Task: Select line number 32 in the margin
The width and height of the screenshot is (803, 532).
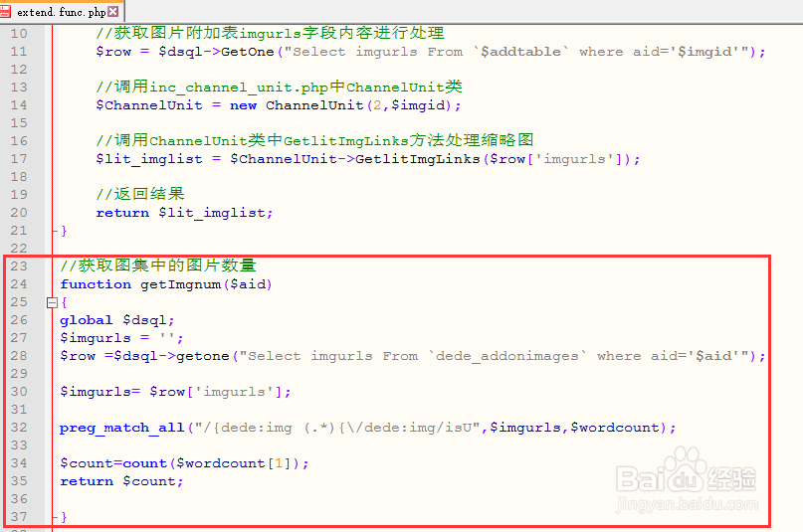Action: tap(19, 428)
